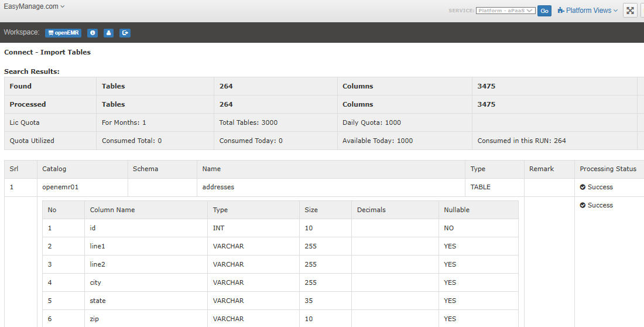Open the user profile icon
This screenshot has width=644, height=327.
tap(108, 33)
